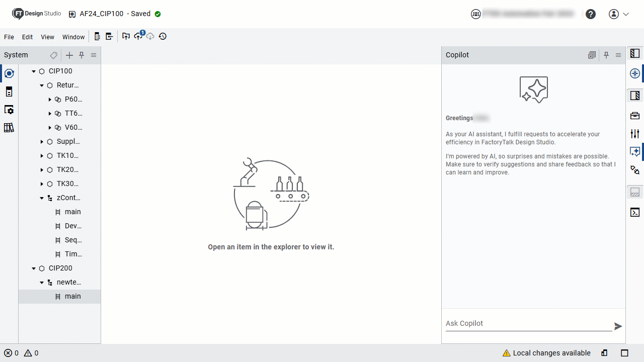
Task: Click the help question mark button
Action: [591, 14]
